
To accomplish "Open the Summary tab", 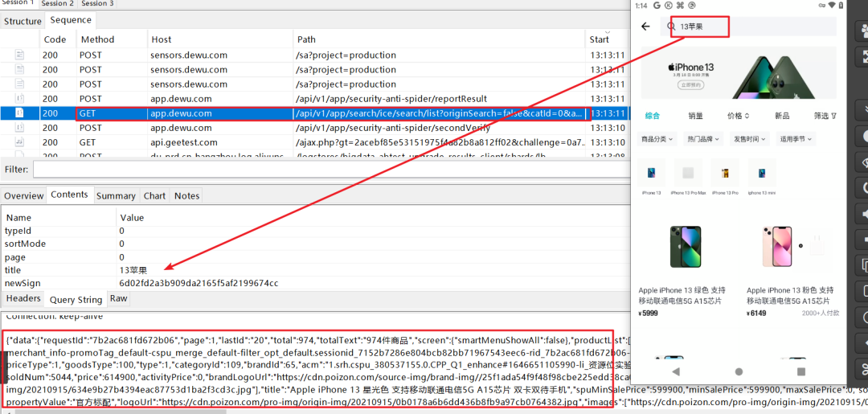I will [116, 195].
